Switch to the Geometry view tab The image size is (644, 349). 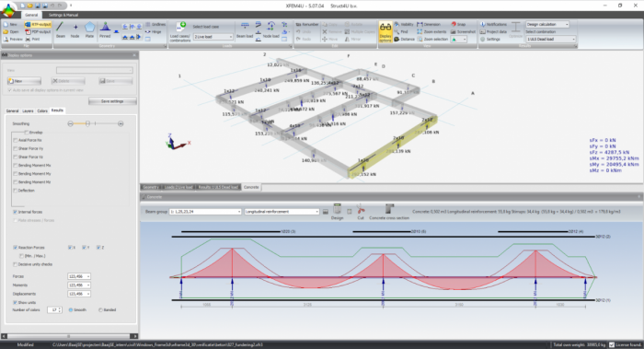151,187
